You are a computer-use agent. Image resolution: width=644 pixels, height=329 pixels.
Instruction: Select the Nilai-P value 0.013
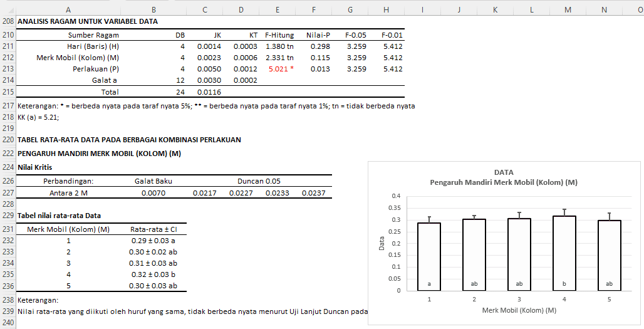coord(319,69)
